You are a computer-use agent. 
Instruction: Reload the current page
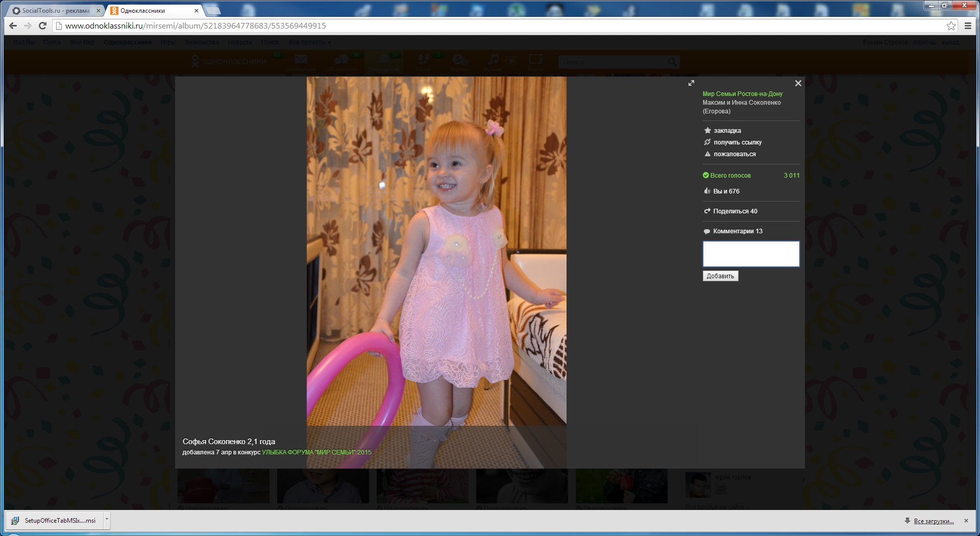(x=43, y=26)
